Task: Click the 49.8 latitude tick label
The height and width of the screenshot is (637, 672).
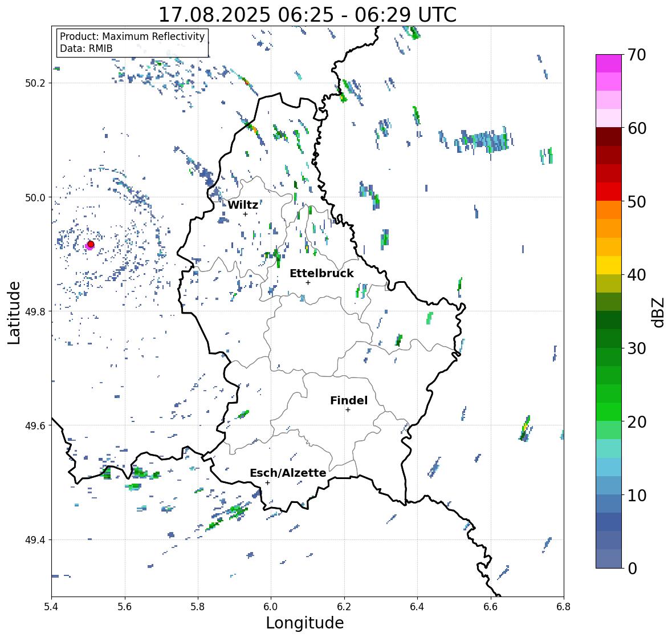Action: point(35,311)
